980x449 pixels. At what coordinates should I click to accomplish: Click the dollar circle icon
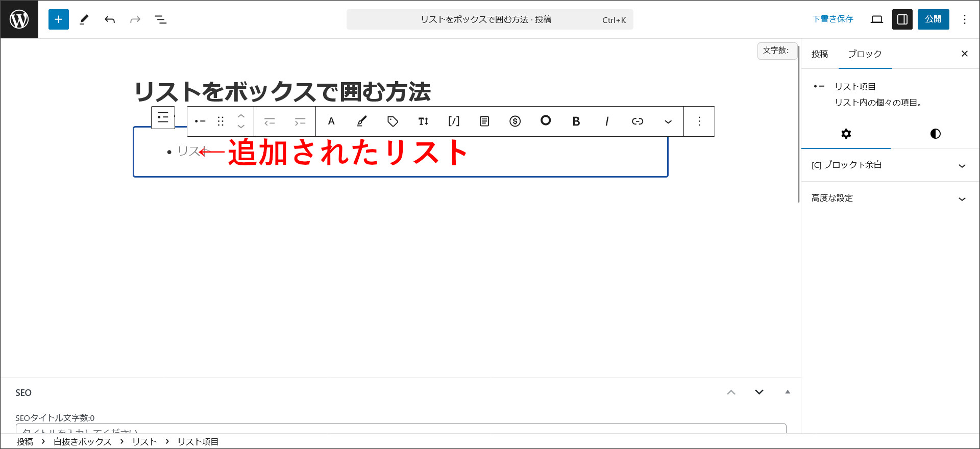click(x=515, y=121)
